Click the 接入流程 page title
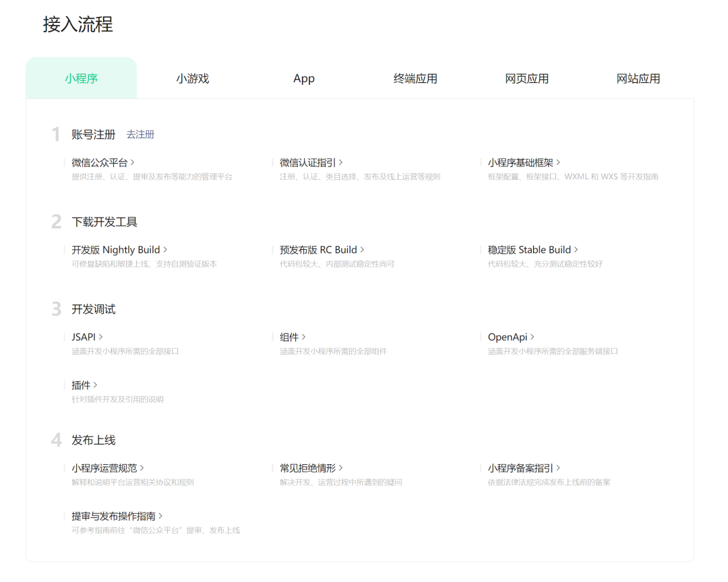Screen dimensions: 728x582 [78, 24]
